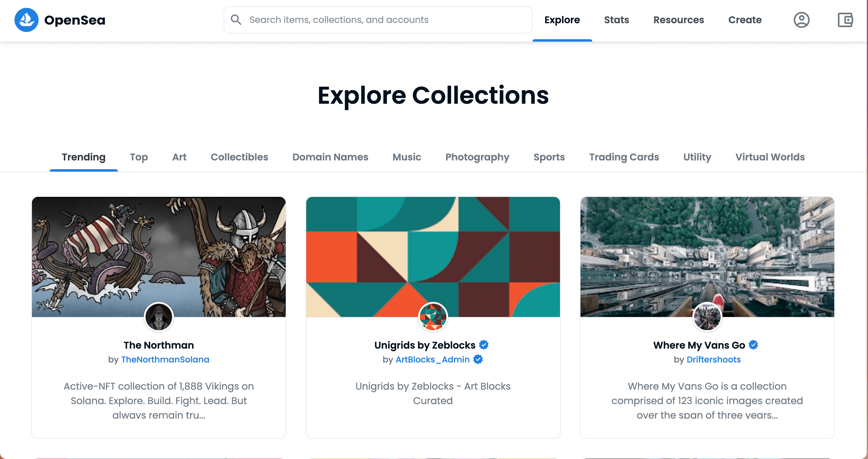Switch to the Photography tab
This screenshot has height=459, width=868.
pos(477,157)
